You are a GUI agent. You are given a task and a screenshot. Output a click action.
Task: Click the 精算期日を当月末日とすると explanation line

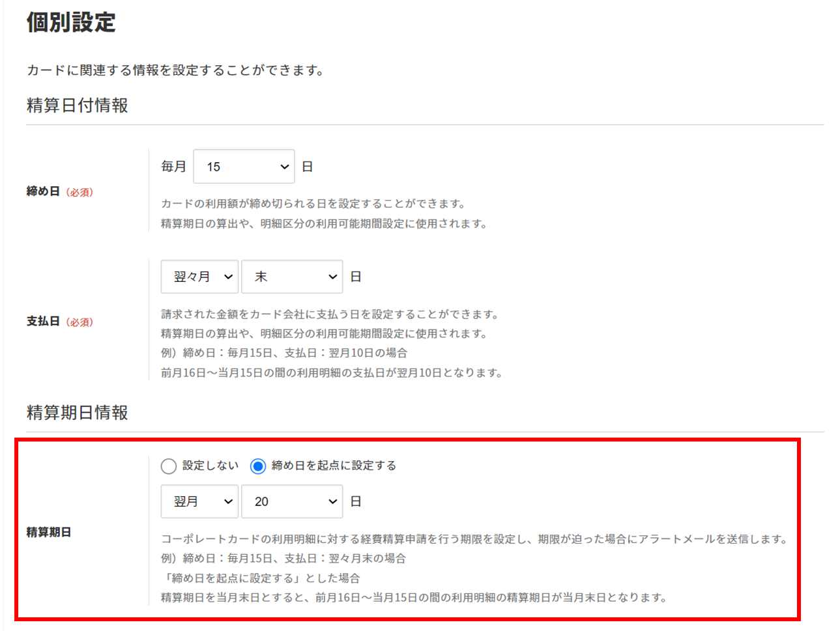pos(413,598)
